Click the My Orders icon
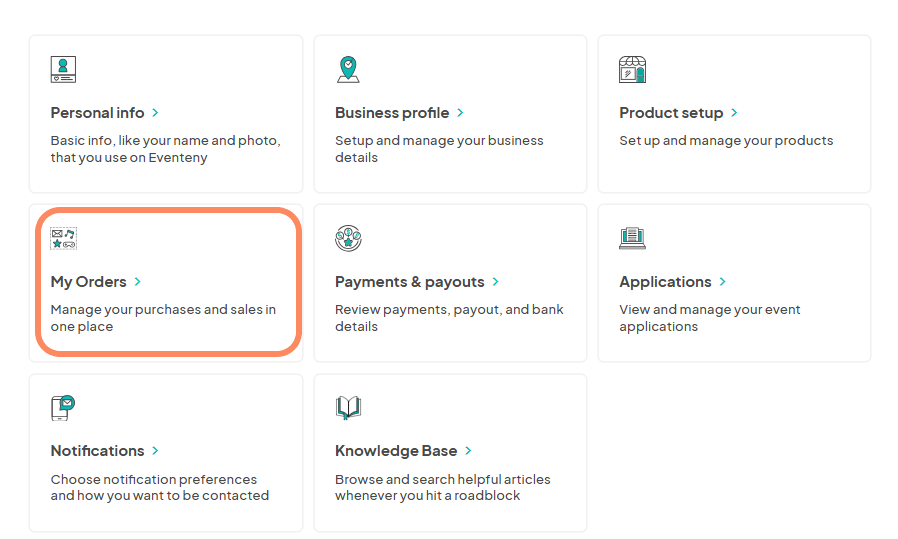 (x=64, y=238)
